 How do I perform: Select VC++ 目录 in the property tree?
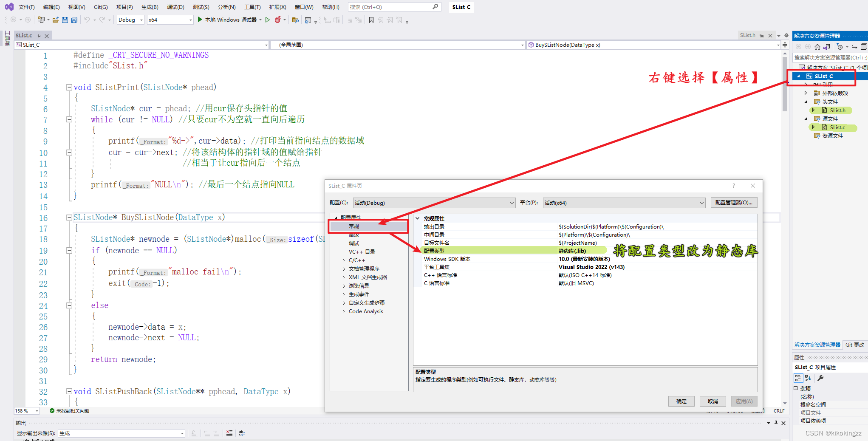tap(362, 252)
